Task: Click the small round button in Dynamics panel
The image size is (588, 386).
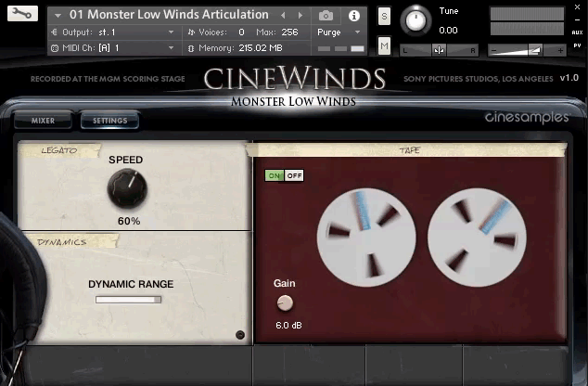Action: [240, 335]
